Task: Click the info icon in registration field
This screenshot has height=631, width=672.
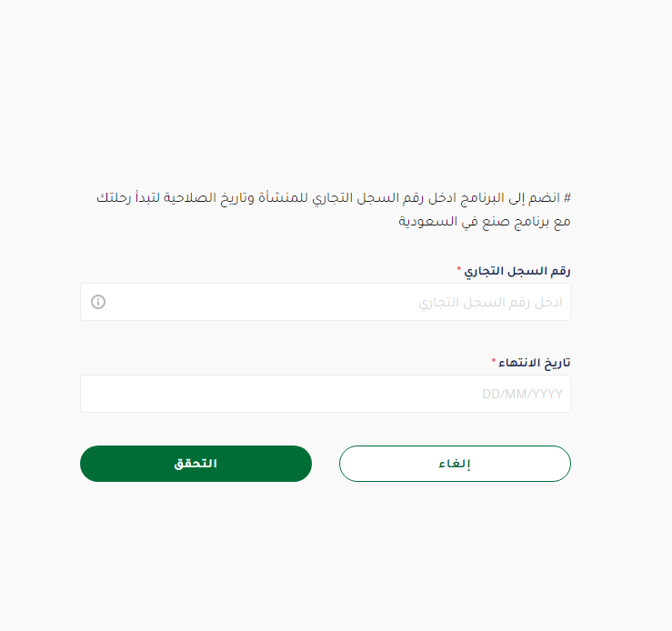Action: [98, 302]
